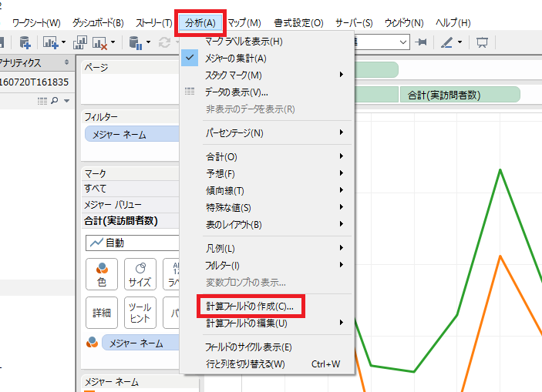Open the ウィンドウ(N) menu
This screenshot has height=392, width=542.
pos(404,23)
